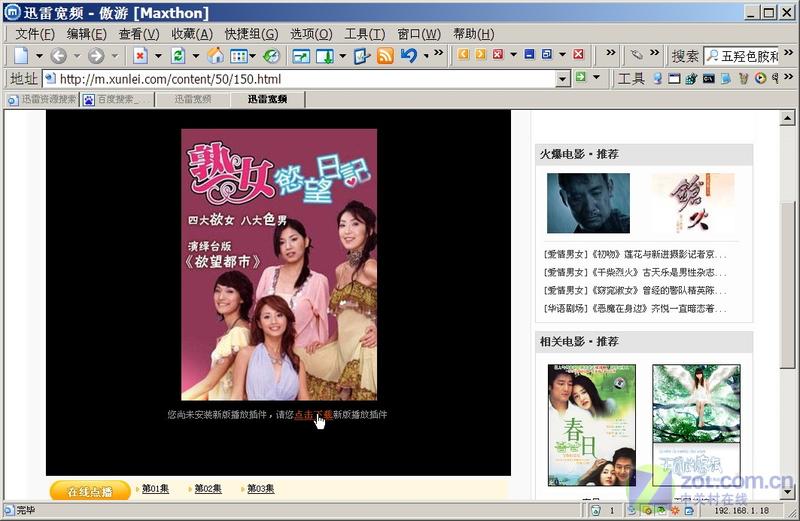Click the dark man's face movie thumbnail
The height and width of the screenshot is (521, 800).
click(x=588, y=203)
